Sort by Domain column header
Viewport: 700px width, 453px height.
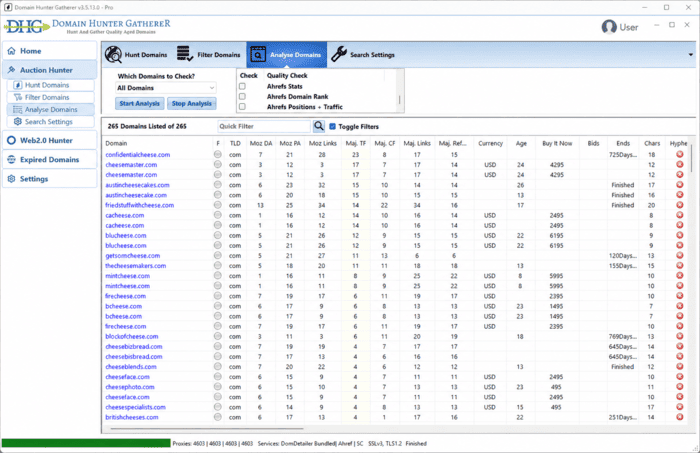click(x=117, y=143)
